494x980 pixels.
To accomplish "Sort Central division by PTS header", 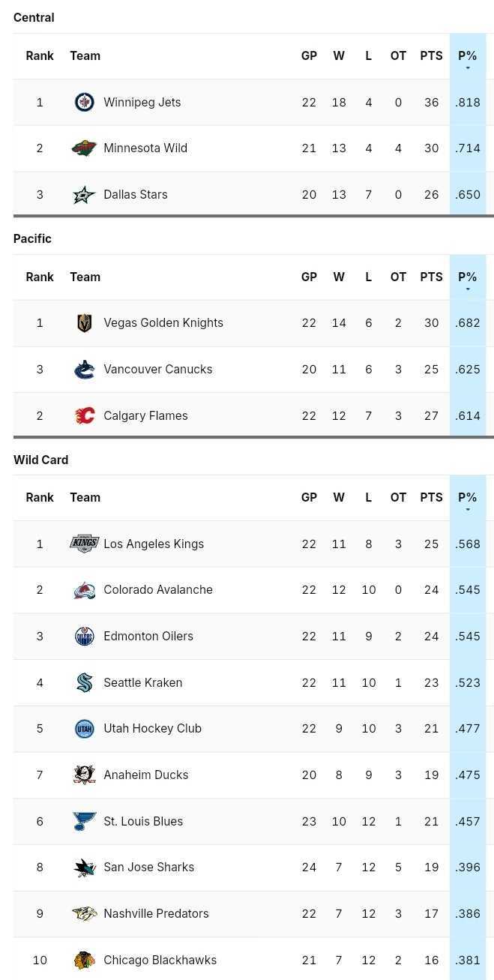I will pyautogui.click(x=431, y=55).
